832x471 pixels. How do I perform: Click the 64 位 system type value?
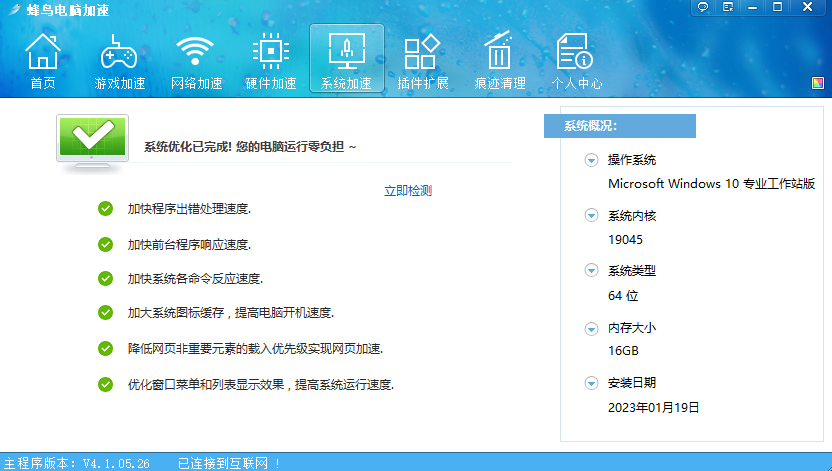click(623, 295)
